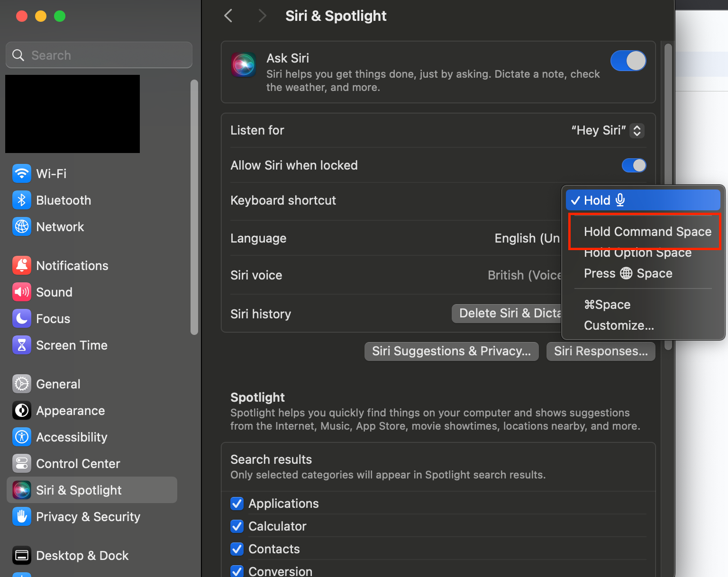The image size is (728, 577).
Task: Select Desktop & Dock icon
Action: click(22, 556)
